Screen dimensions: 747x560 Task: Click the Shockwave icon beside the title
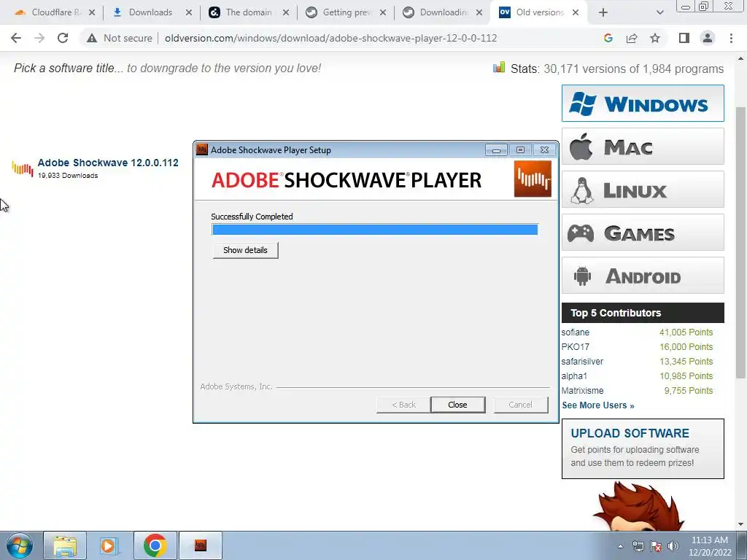[x=23, y=168]
